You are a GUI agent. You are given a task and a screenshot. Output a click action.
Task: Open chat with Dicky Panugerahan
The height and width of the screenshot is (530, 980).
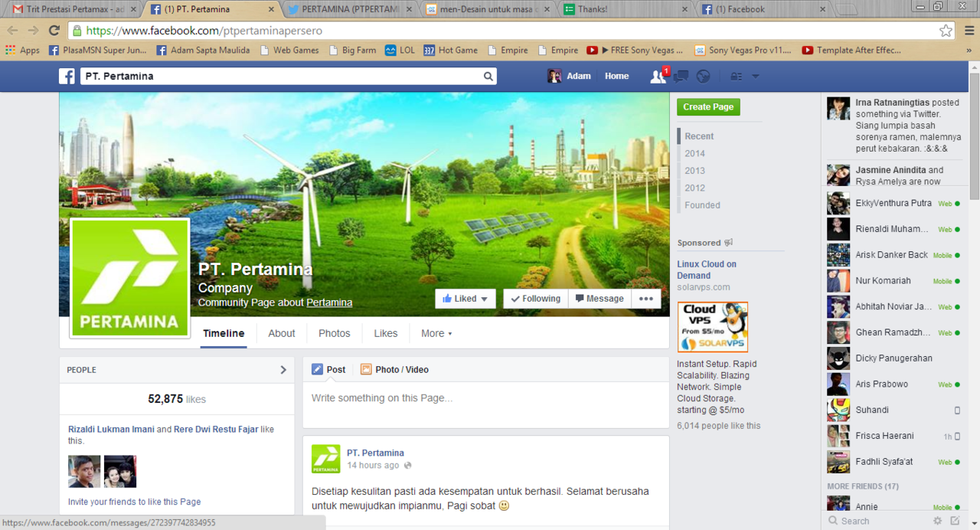click(x=893, y=358)
